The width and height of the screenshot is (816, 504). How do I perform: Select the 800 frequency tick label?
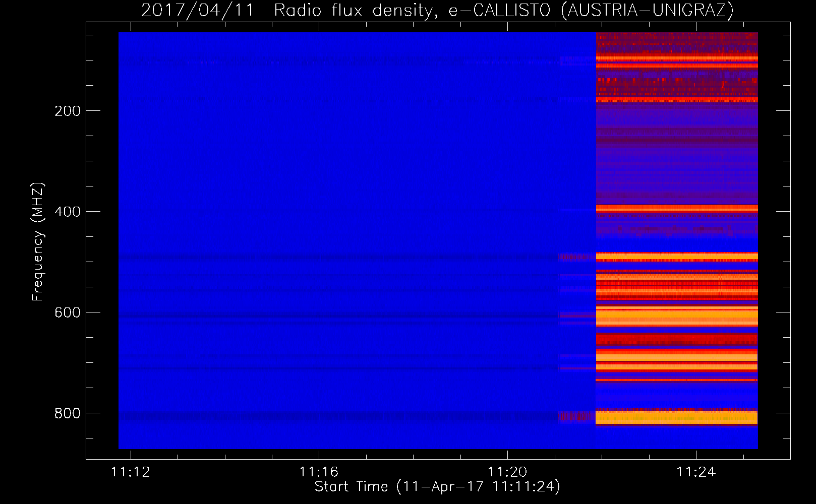[68, 413]
